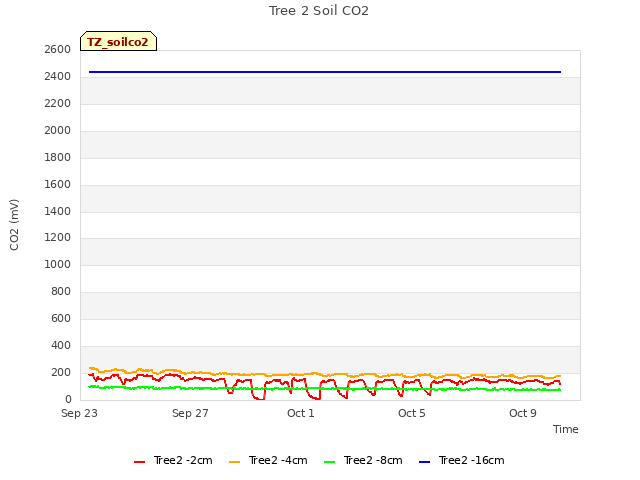
Task: Click the red Tree2 -2cm legend swatch
Action: 140,462
